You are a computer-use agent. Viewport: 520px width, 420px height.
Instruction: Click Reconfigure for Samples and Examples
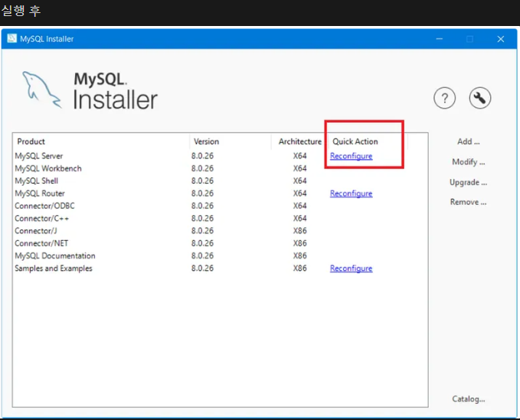coord(351,269)
